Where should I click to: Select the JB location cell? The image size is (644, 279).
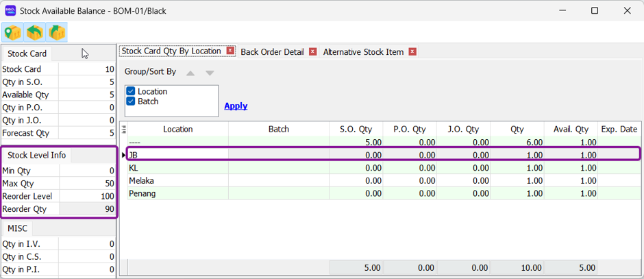178,156
